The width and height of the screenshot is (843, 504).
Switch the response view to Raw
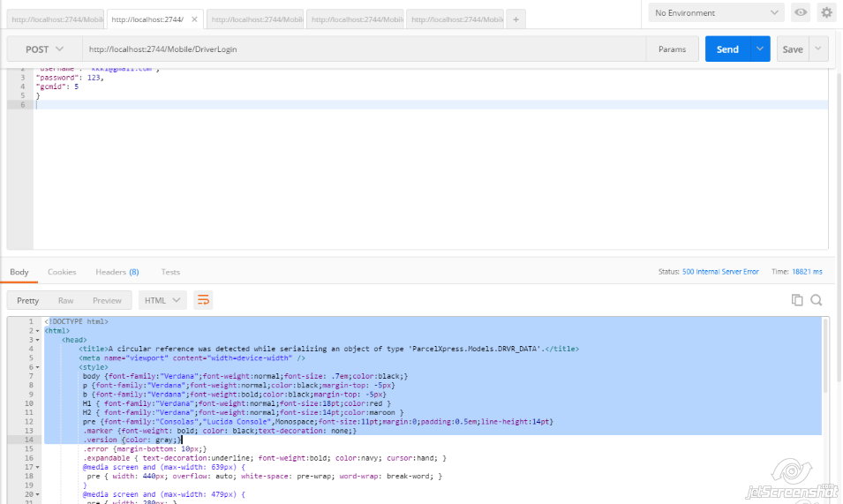[x=65, y=300]
